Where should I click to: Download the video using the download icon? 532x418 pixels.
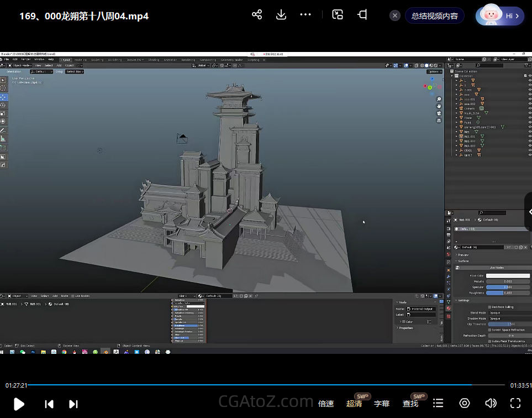pos(281,15)
